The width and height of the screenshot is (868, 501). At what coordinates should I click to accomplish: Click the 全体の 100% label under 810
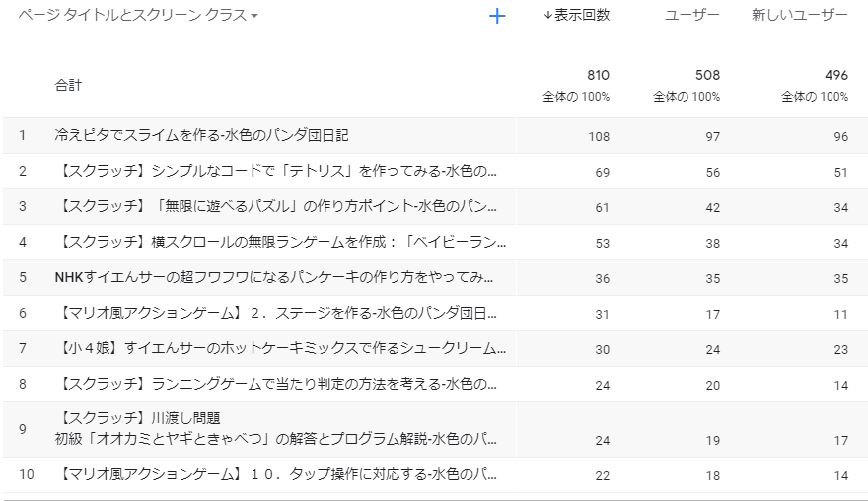tap(576, 97)
